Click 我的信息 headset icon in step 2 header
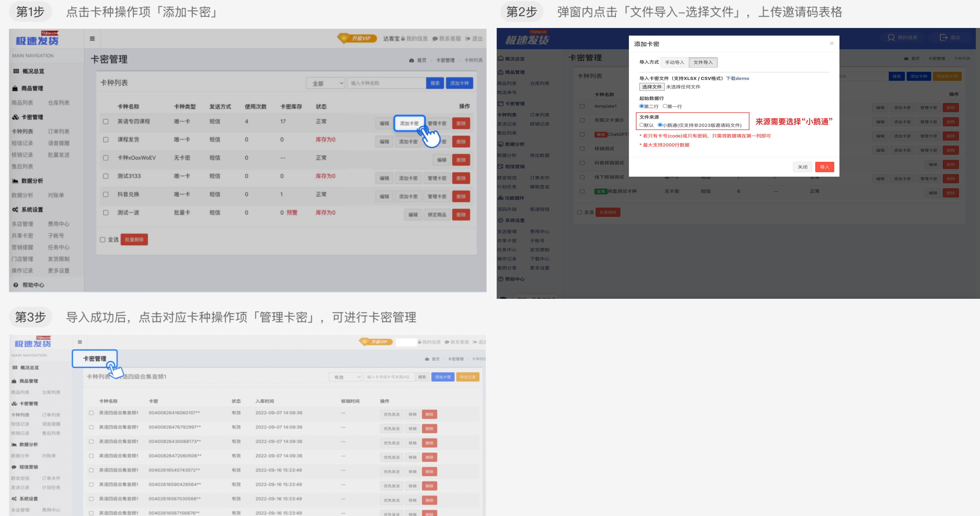 tap(891, 37)
